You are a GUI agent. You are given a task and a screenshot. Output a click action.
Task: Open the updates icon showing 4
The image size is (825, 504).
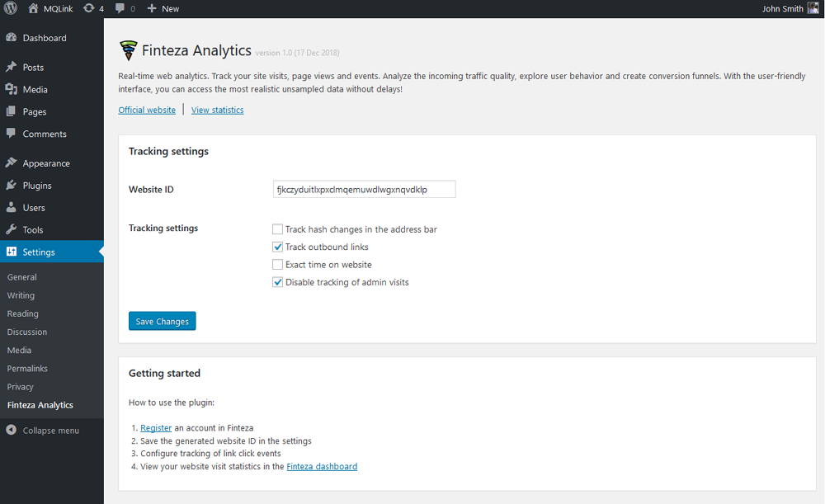point(89,8)
